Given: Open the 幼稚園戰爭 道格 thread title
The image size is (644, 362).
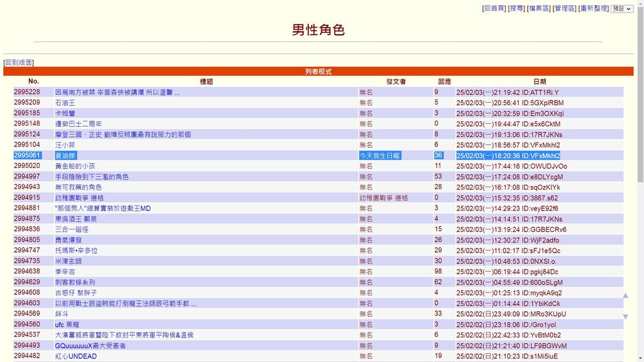Looking at the screenshot, I should pos(79,198).
